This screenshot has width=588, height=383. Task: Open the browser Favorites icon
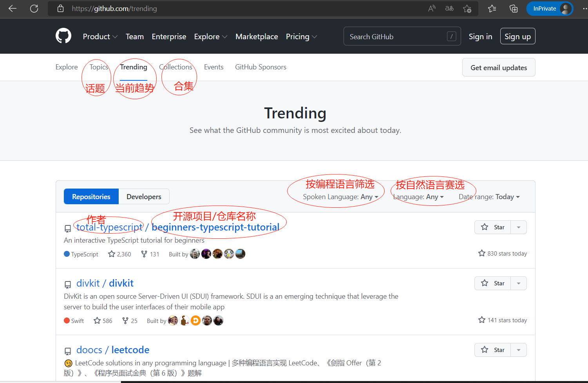492,9
